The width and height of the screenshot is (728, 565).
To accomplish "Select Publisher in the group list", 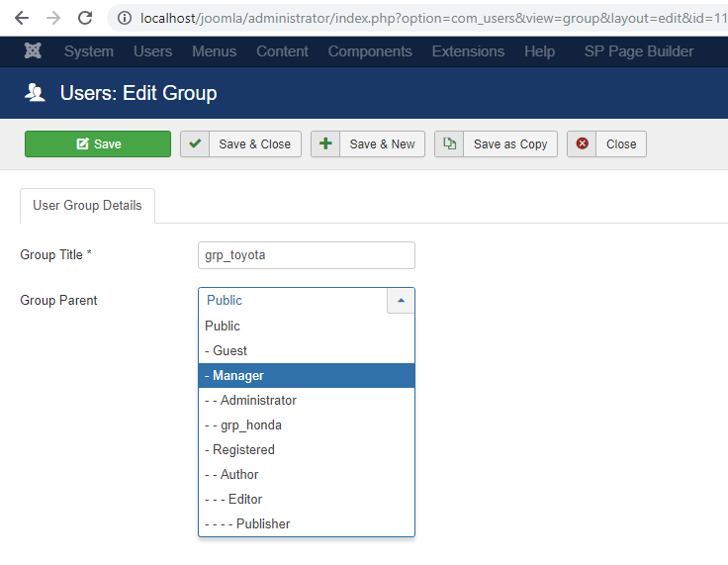I will point(306,524).
